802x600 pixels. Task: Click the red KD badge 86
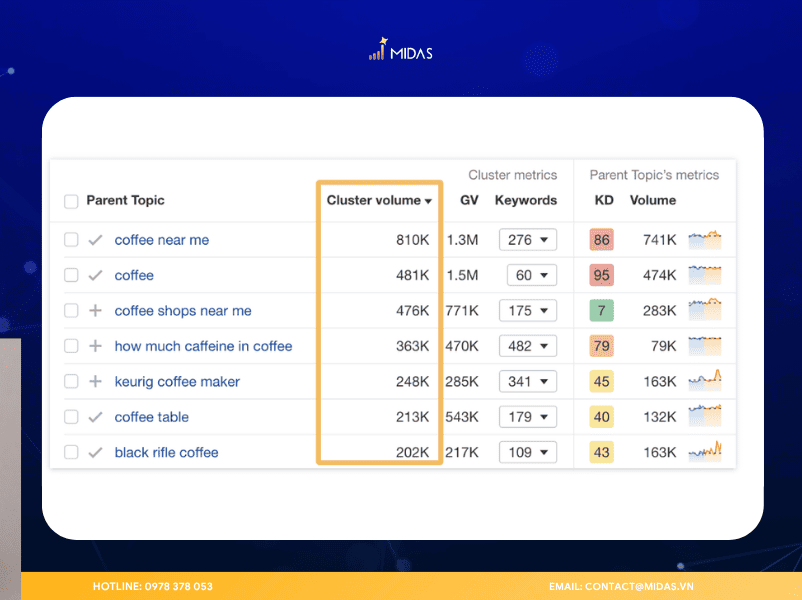point(602,239)
